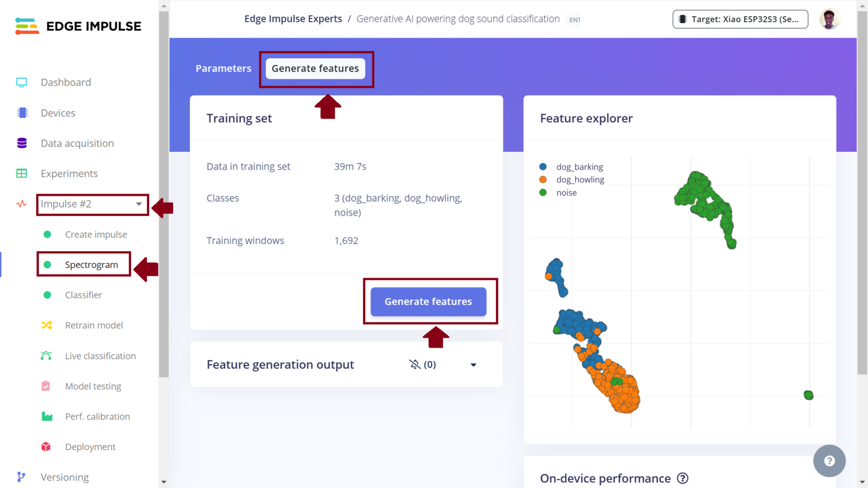This screenshot has height=488, width=868.
Task: Open the Dashboard page
Action: pos(66,82)
